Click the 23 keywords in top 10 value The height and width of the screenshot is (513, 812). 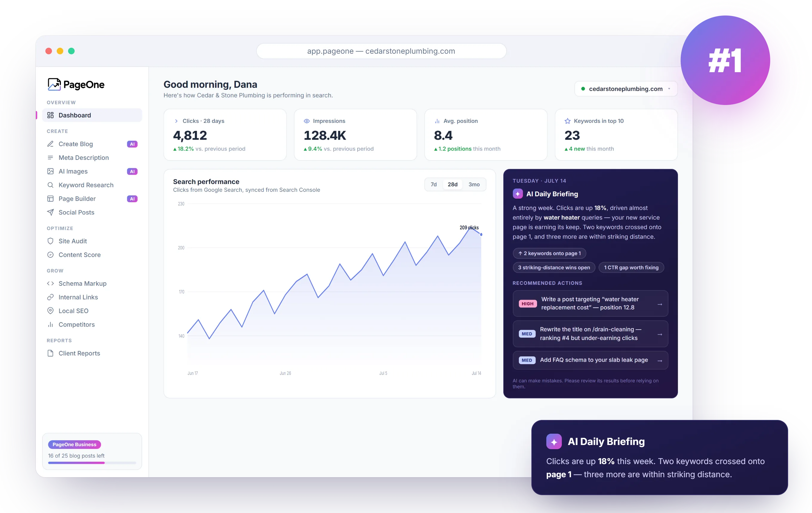coord(572,135)
